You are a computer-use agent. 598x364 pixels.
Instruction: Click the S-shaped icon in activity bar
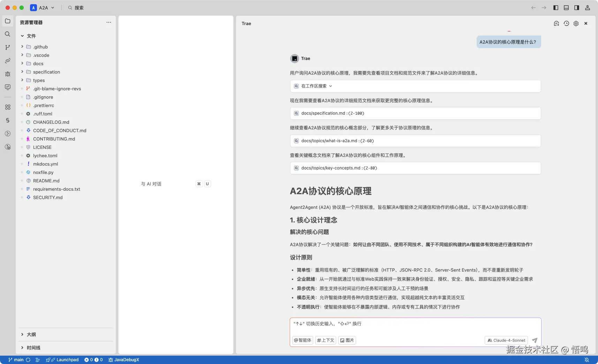(8, 120)
